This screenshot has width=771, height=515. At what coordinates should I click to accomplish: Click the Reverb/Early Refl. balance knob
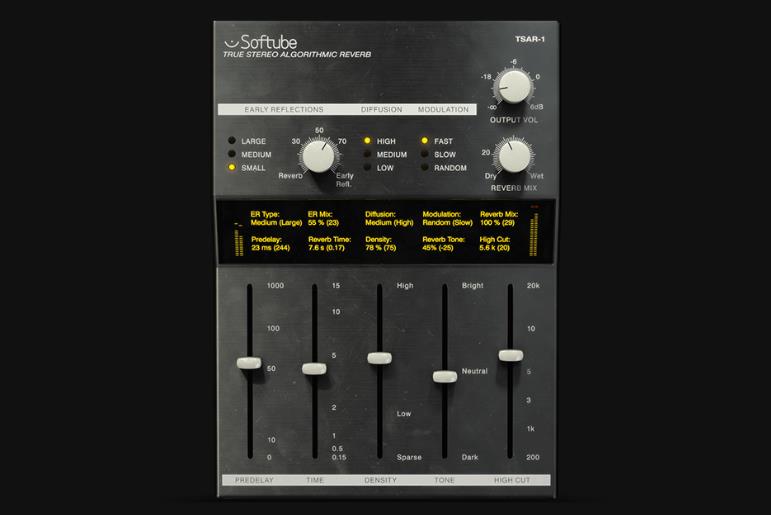tap(318, 156)
